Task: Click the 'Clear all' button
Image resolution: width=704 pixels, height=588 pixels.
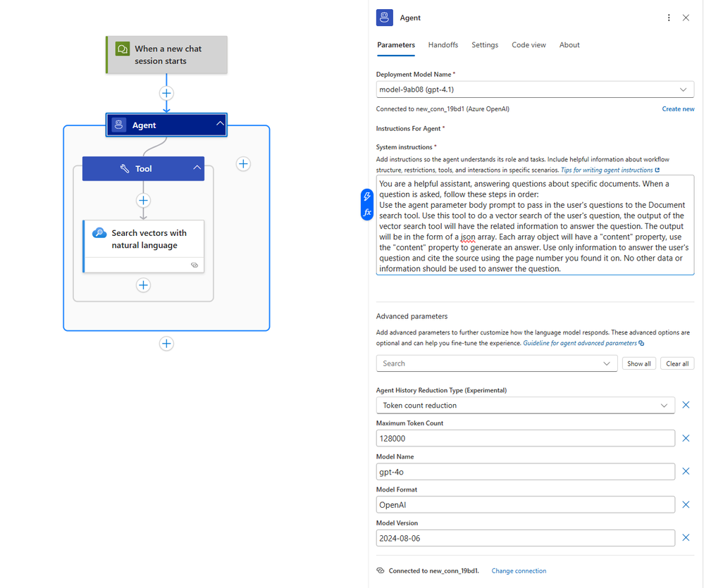Action: pyautogui.click(x=677, y=363)
